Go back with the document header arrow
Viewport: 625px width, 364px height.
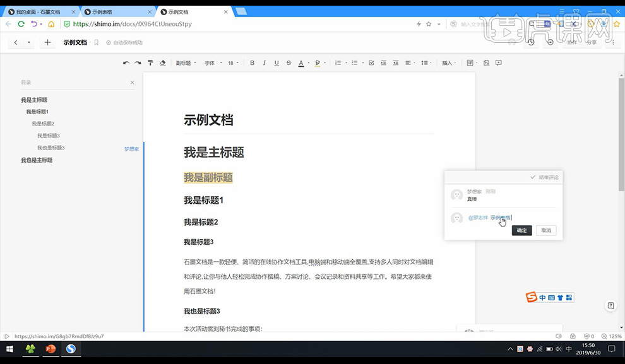(x=16, y=42)
